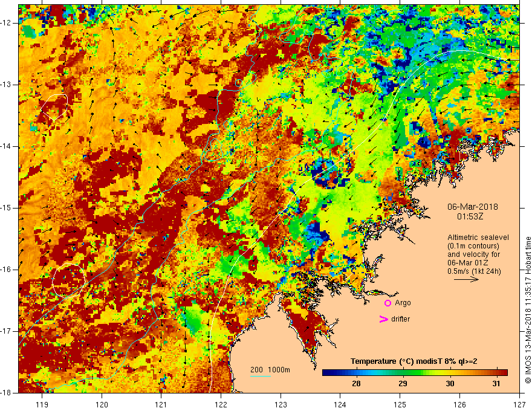Click longitude axis label 123
The width and height of the screenshot is (532, 411).
(x=281, y=404)
